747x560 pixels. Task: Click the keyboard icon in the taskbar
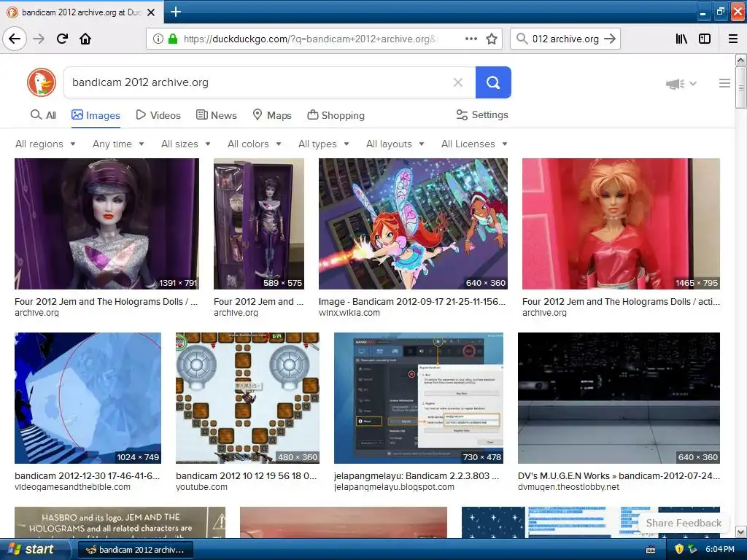coord(651,550)
